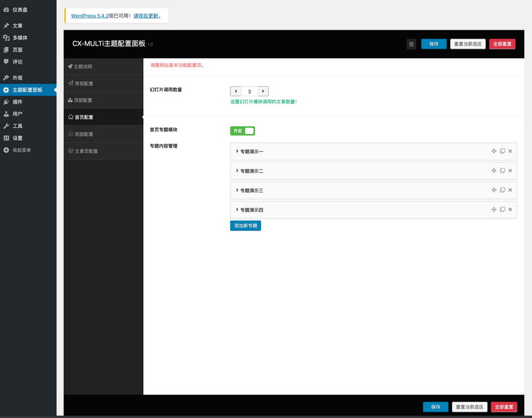The height and width of the screenshot is (418, 532).
Task: Click duplicate icon on 专题演示二 row
Action: coord(502,170)
